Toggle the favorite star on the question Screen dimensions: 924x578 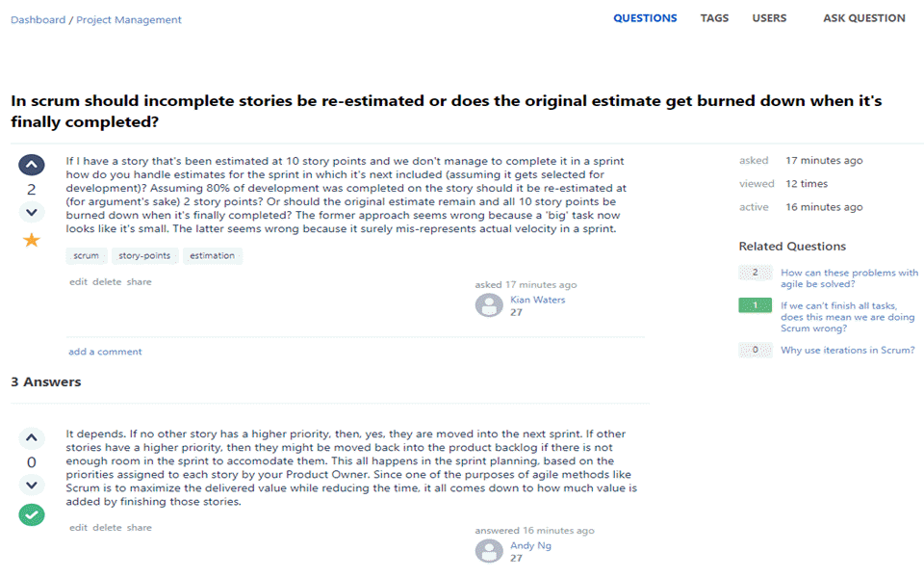click(x=32, y=240)
